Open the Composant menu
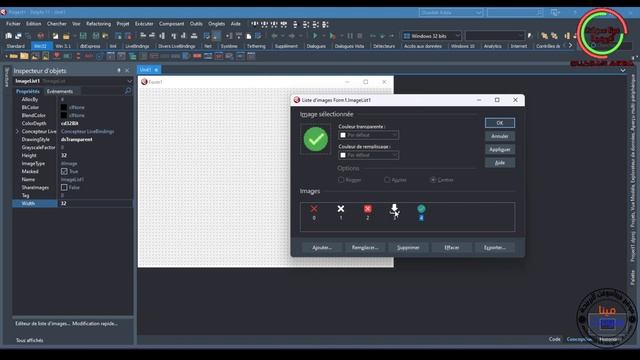Image resolution: width=640 pixels, height=360 pixels. (x=171, y=24)
